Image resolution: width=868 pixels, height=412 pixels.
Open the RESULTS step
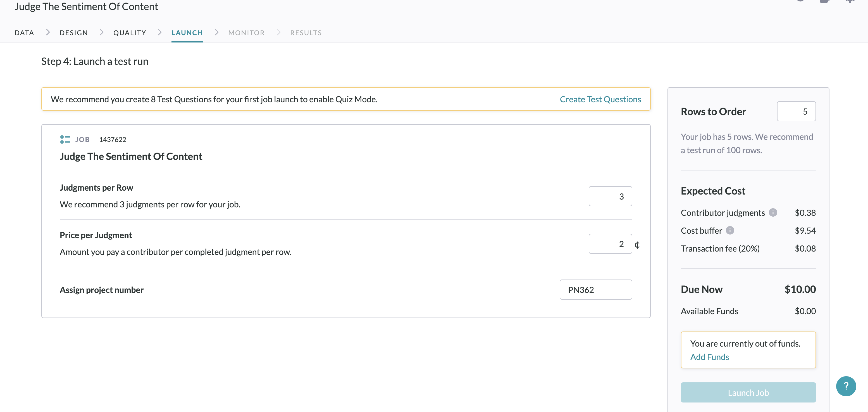(x=306, y=33)
